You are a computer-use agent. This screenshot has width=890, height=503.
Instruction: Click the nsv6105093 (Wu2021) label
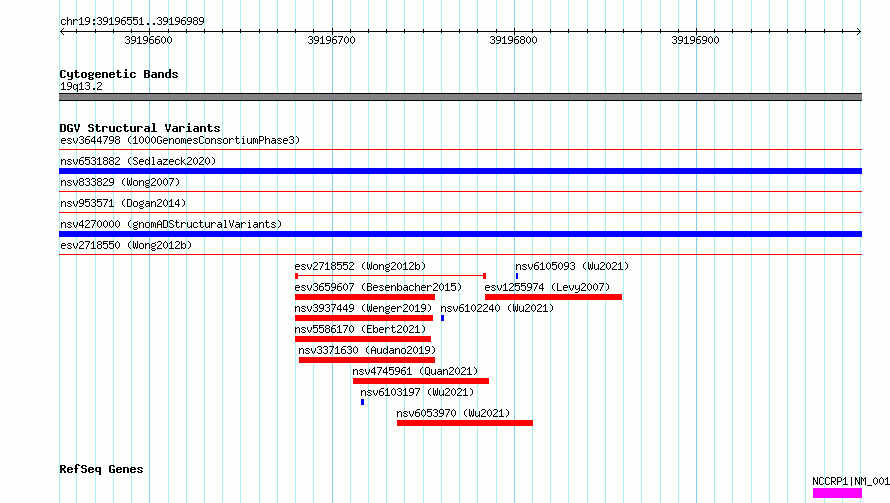click(572, 266)
